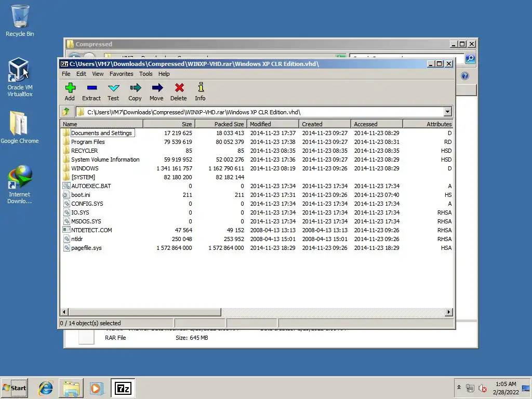This screenshot has width=532, height=399.
Task: Select the Program Files folder icon
Action: point(66,142)
